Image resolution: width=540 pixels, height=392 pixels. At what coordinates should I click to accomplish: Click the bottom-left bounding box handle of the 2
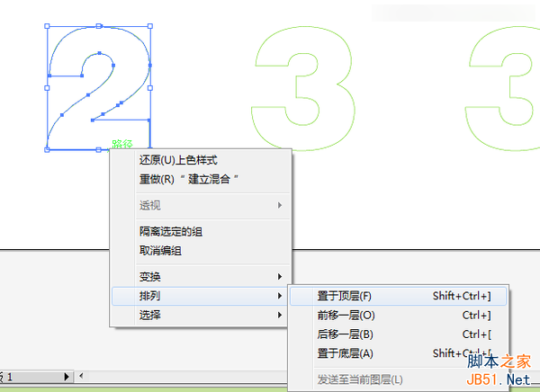(47, 150)
